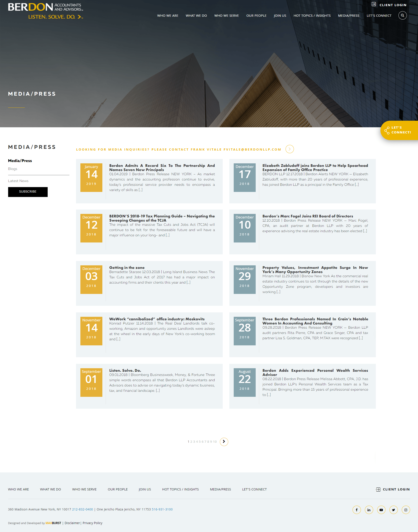Screen dimensions: 418x532
Task: Open the Join Us header menu
Action: (280, 16)
